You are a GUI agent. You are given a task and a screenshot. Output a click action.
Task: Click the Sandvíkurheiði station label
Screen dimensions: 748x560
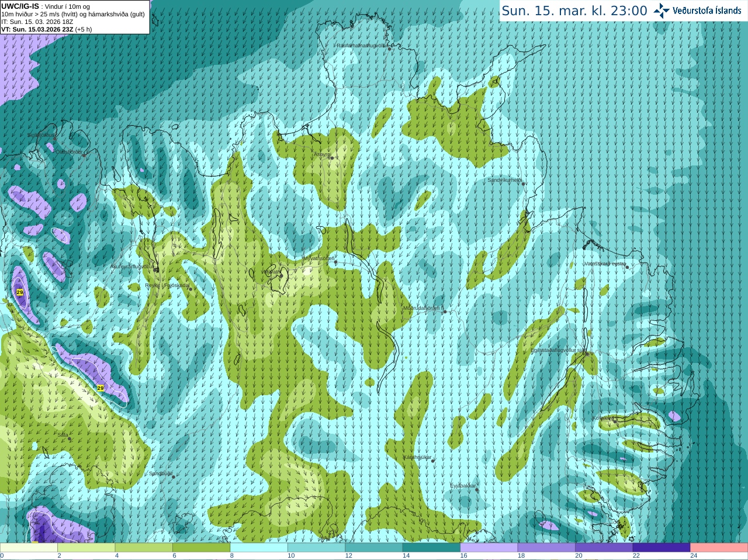point(505,180)
